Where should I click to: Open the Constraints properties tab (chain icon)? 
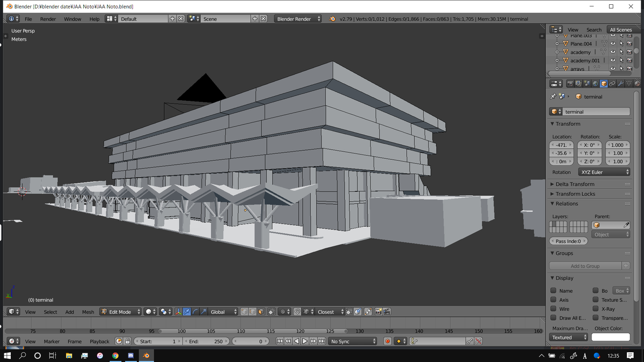(x=612, y=84)
